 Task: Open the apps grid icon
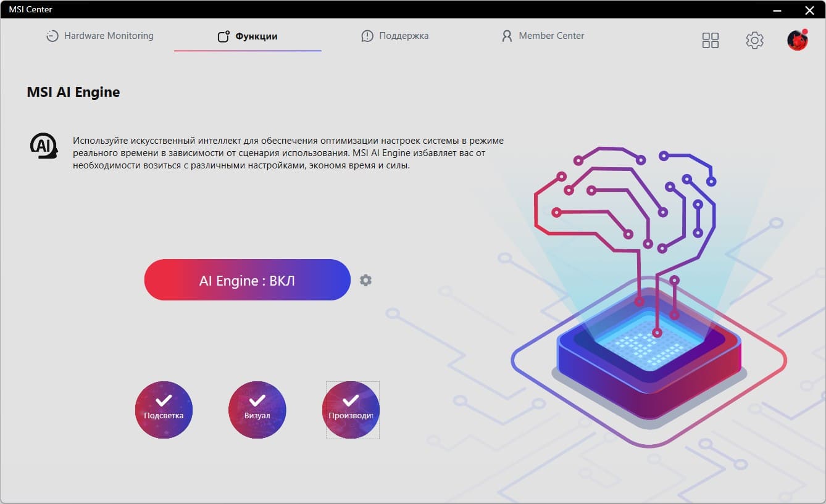tap(711, 41)
